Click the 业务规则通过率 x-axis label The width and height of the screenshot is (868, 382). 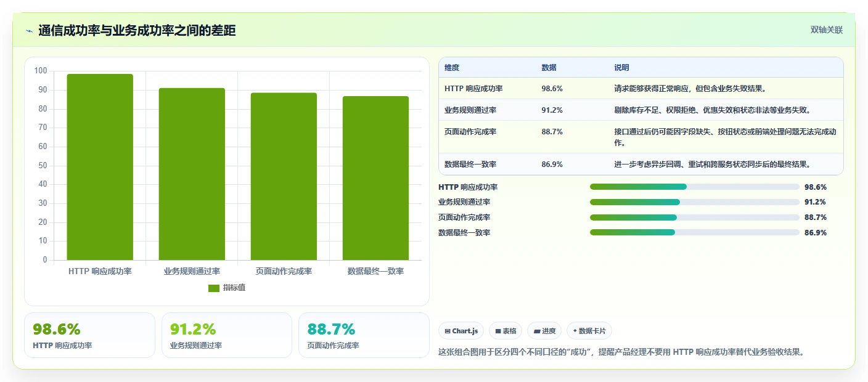[x=192, y=271]
